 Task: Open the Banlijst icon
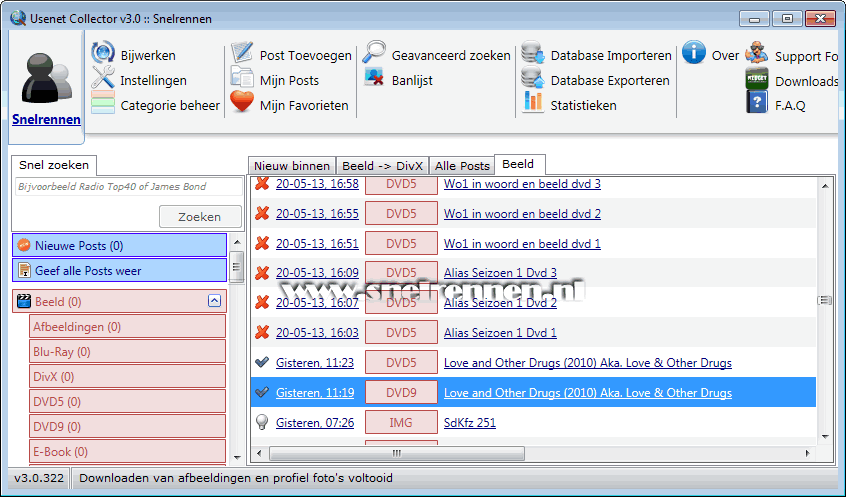[374, 77]
